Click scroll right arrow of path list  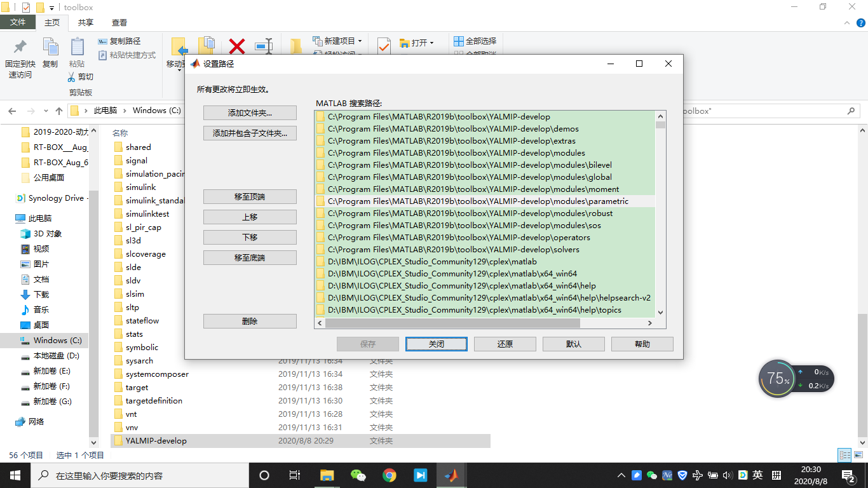(x=649, y=323)
